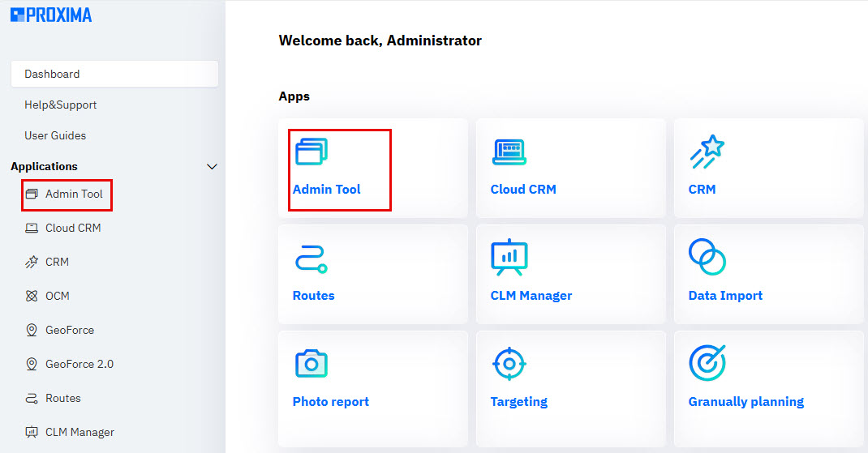Select Dashboard in the sidebar

(x=114, y=74)
